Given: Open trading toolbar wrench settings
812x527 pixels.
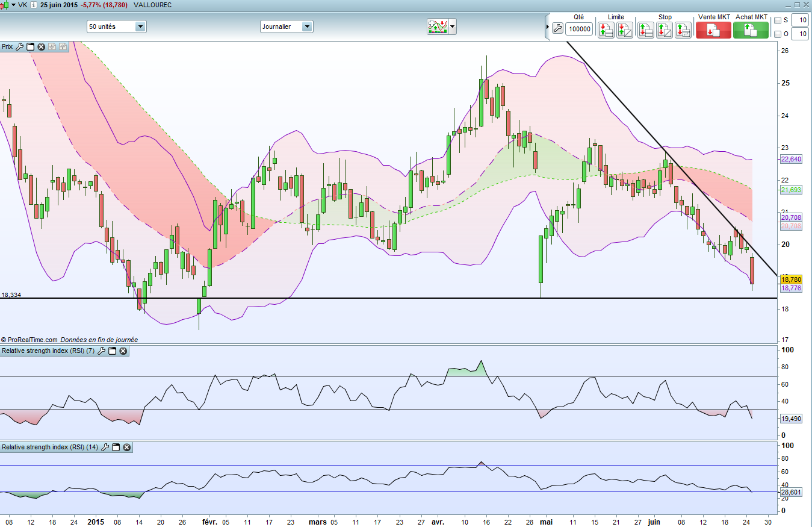Looking at the screenshot, I should pyautogui.click(x=557, y=28).
